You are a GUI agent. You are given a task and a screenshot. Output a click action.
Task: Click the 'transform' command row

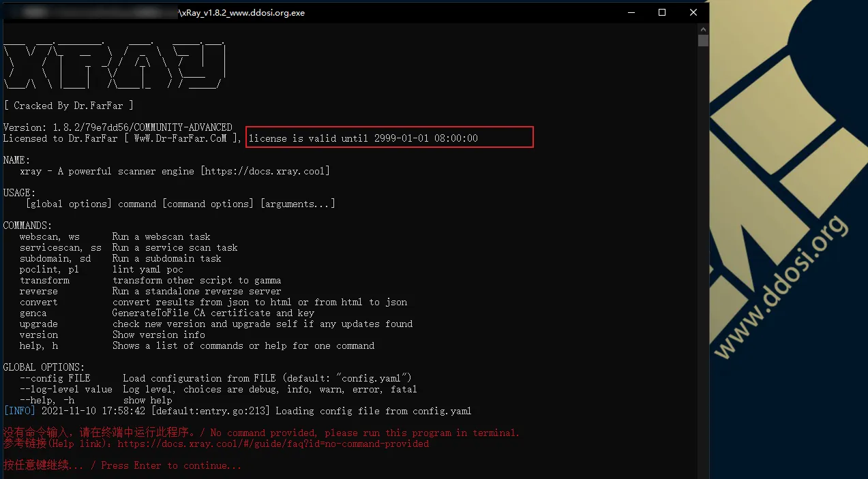coord(151,280)
